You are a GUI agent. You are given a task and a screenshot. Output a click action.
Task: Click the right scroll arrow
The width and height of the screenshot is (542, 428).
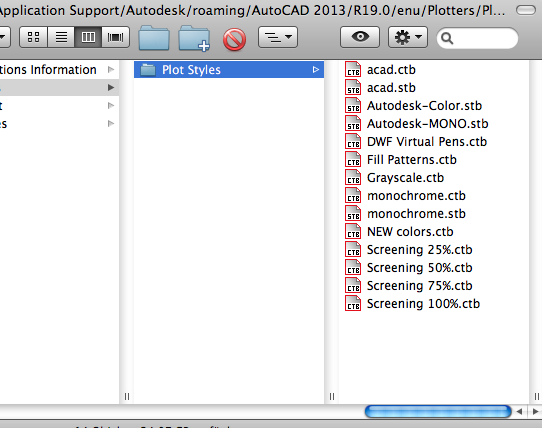coord(535,411)
